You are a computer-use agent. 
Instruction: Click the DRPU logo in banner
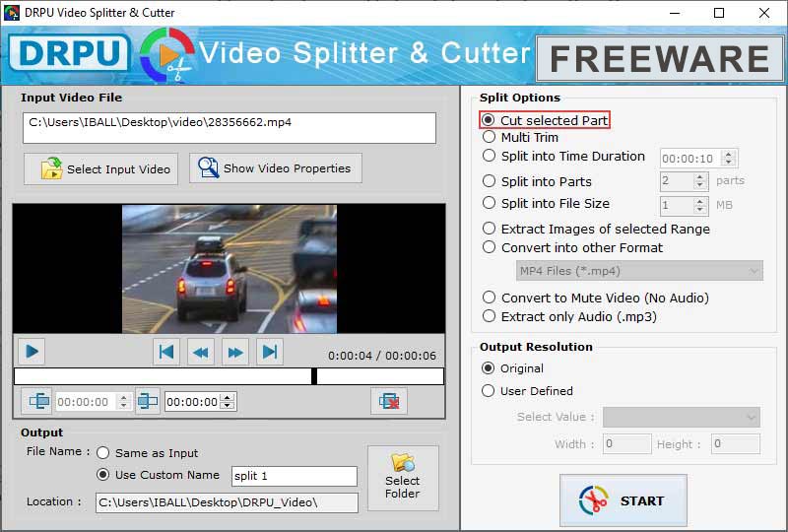coord(69,53)
